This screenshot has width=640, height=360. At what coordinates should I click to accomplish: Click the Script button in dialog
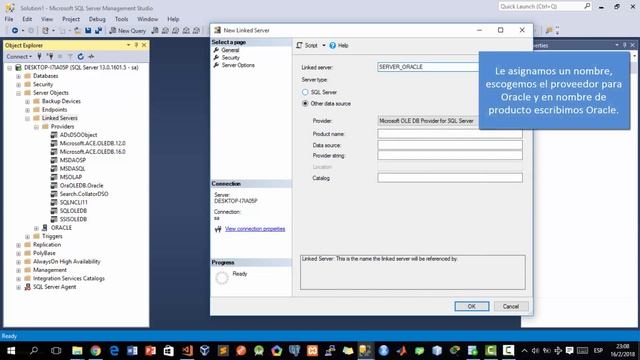pyautogui.click(x=307, y=45)
